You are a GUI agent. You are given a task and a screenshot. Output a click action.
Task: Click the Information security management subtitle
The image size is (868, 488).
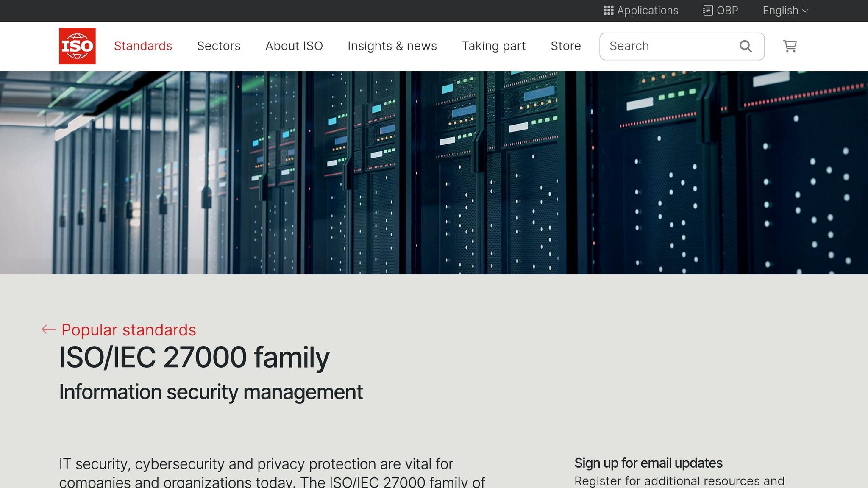(x=211, y=392)
